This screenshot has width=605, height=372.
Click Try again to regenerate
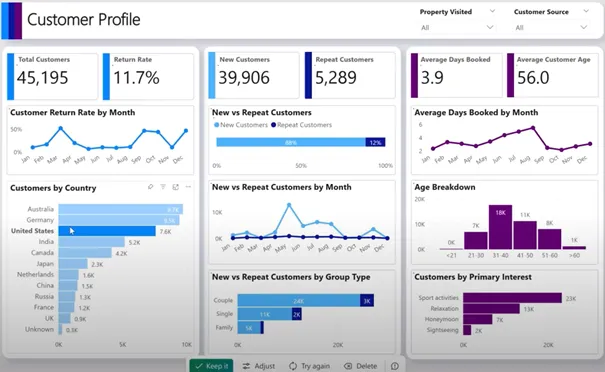(x=309, y=366)
